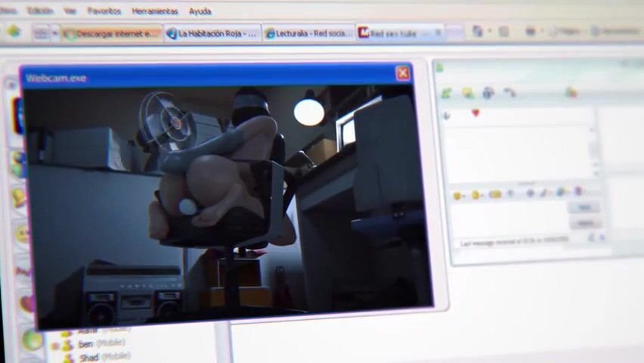Open the yellow smiley emoticon picker

(457, 195)
